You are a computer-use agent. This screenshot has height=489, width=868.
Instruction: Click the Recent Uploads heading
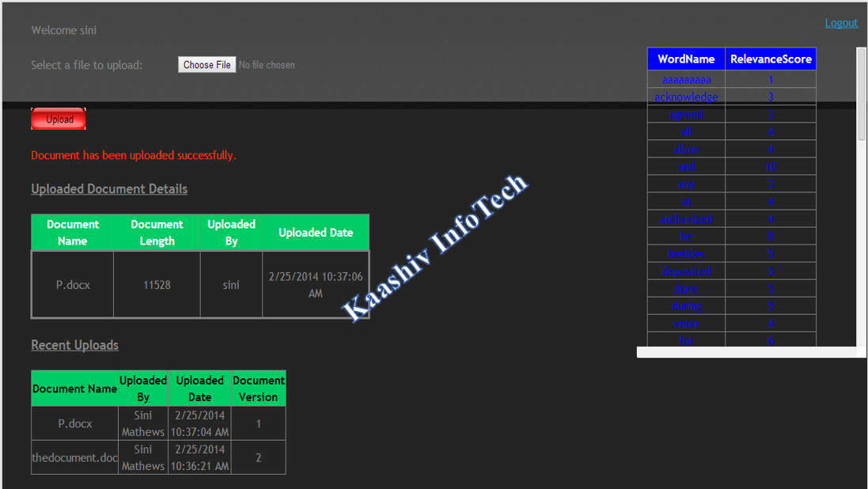pos(74,345)
